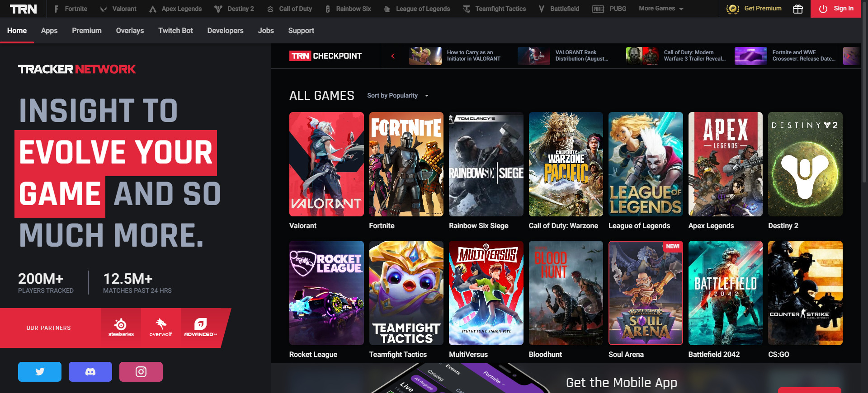Open the Support menu item
This screenshot has height=393, width=868.
click(301, 31)
